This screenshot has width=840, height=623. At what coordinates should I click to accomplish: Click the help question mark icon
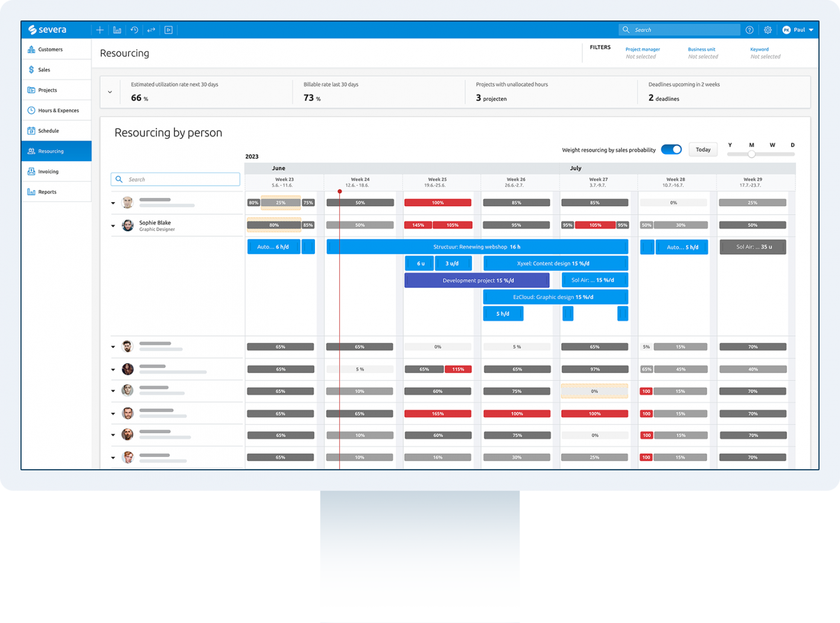pos(749,30)
